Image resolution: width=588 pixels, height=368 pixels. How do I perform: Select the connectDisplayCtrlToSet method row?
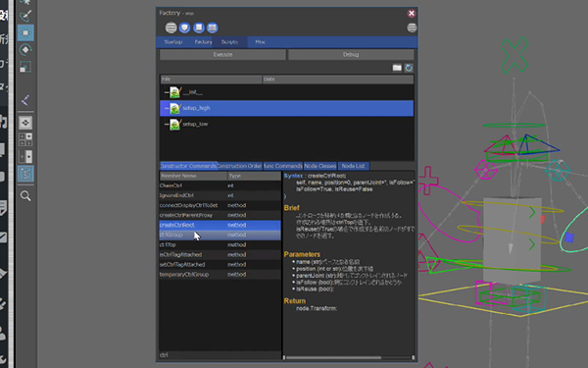[x=220, y=205]
